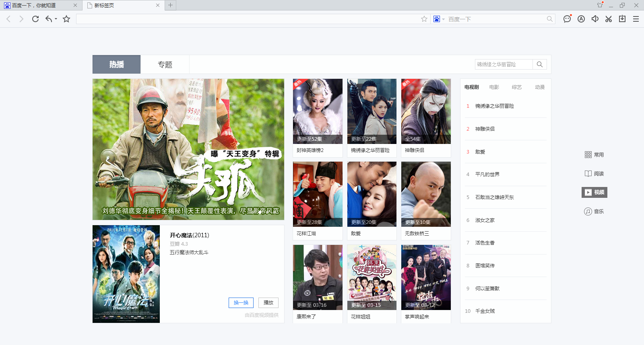Open the 花样姐姐 thumbnail
This screenshot has width=644, height=345.
(372, 277)
